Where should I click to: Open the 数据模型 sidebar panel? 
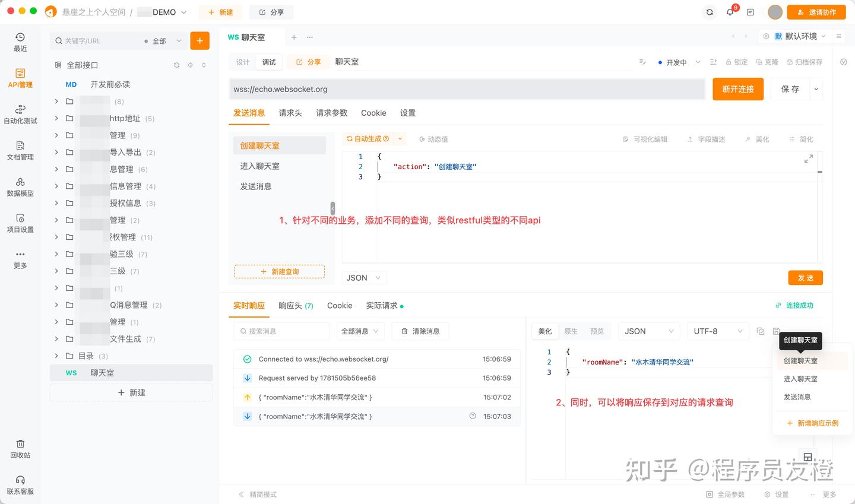click(x=20, y=187)
